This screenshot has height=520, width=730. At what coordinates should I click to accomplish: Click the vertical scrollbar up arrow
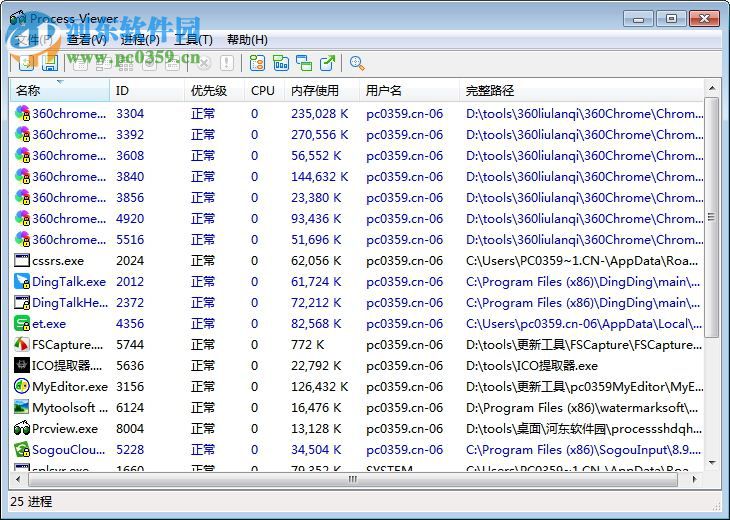click(711, 88)
